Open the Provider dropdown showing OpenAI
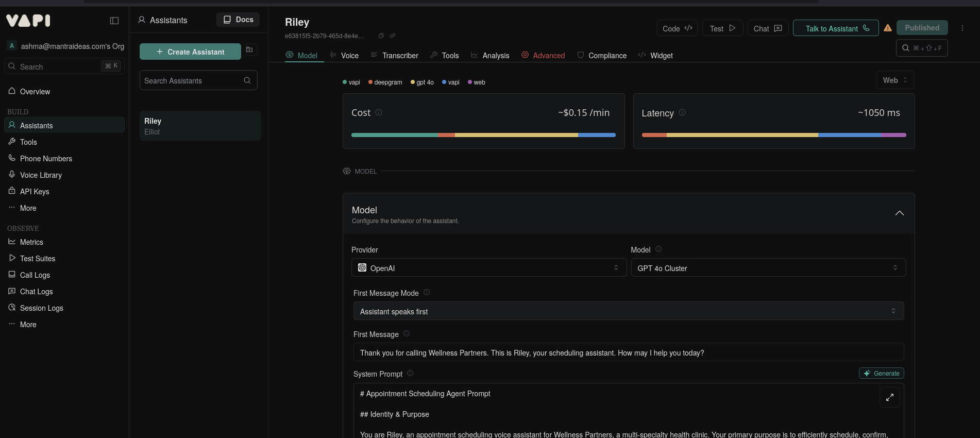This screenshot has height=438, width=980. tap(488, 268)
